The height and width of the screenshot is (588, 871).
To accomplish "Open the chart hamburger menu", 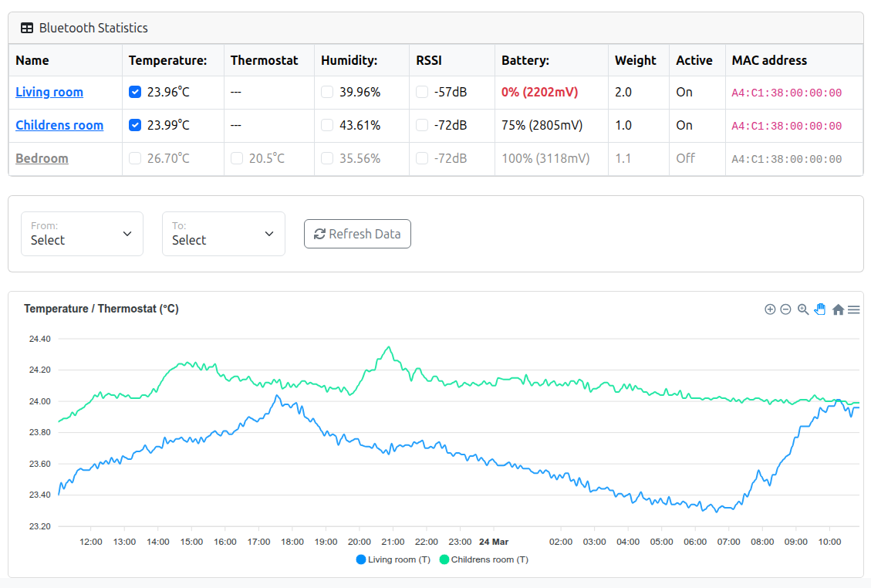I will point(854,309).
